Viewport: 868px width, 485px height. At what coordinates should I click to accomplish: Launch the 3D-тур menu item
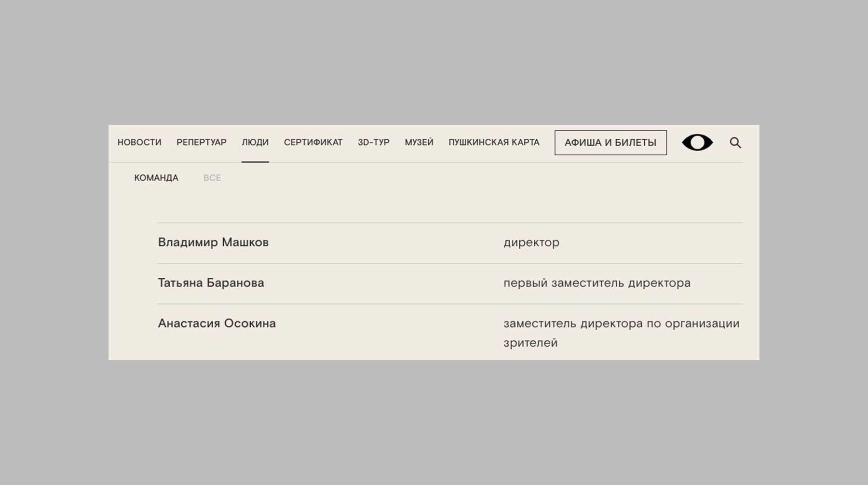click(x=374, y=143)
